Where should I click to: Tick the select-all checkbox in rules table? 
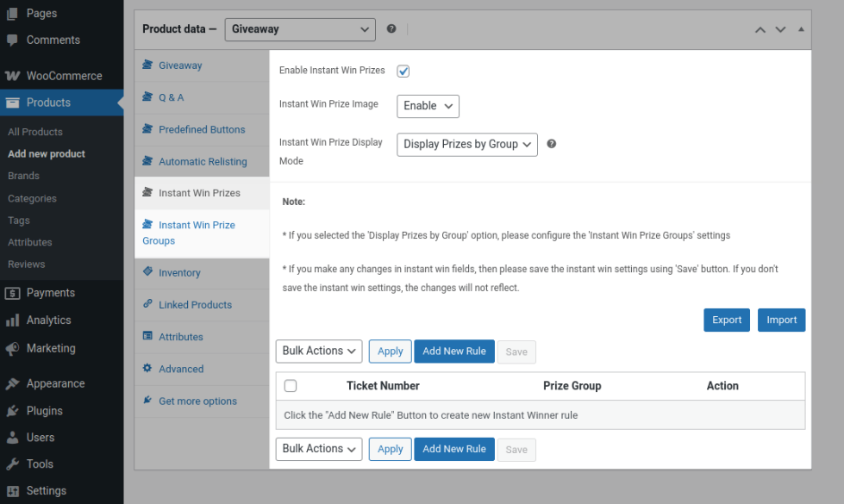[291, 386]
